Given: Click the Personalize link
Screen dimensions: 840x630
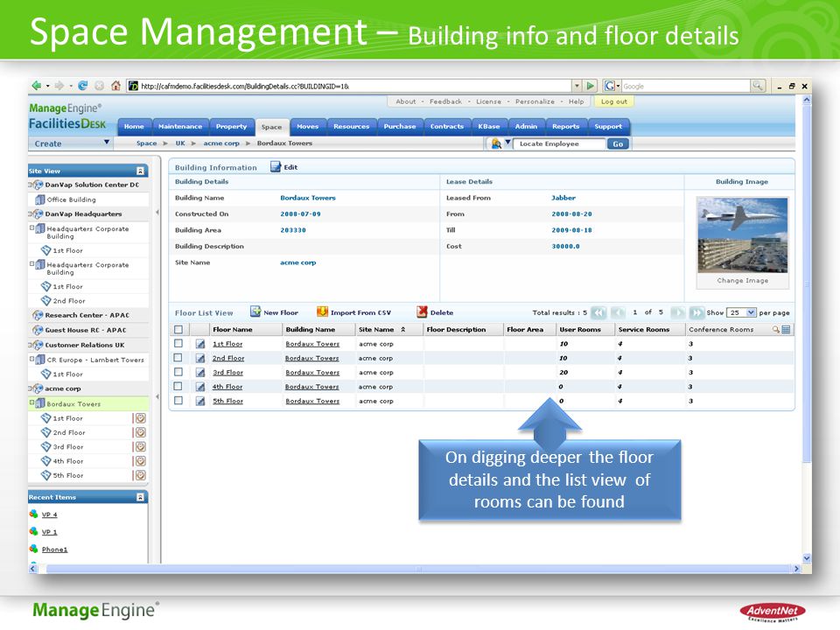Looking at the screenshot, I should coord(535,101).
